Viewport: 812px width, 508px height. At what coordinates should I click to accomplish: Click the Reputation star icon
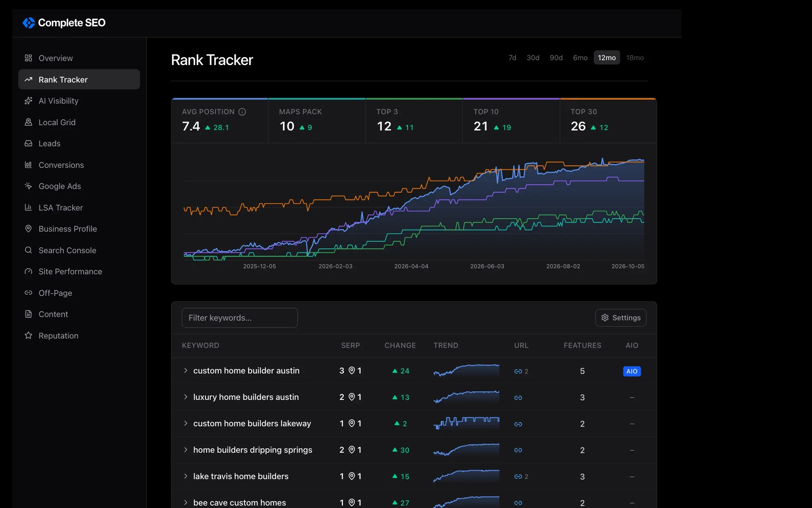28,336
